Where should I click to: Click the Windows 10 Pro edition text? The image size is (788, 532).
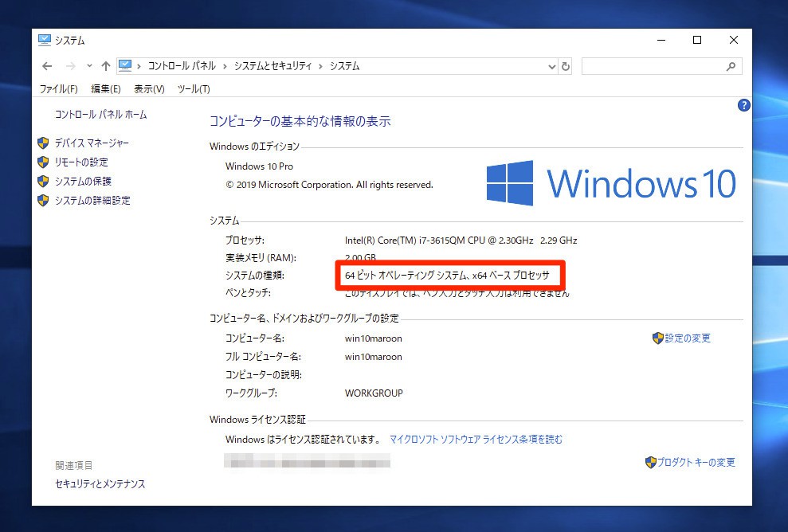pos(259,166)
